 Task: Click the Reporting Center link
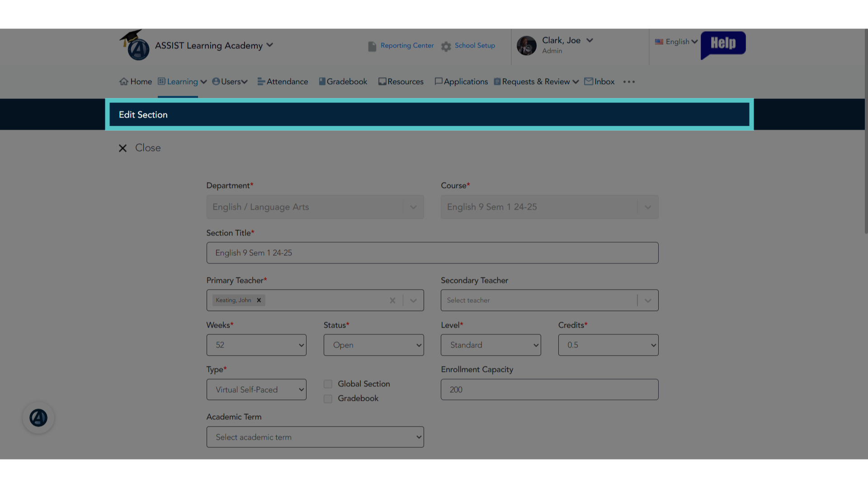(x=407, y=46)
